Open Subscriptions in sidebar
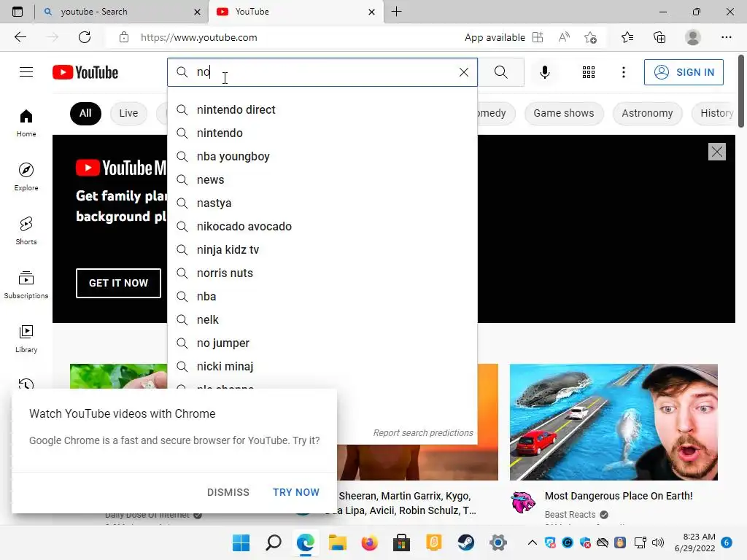Image resolution: width=747 pixels, height=560 pixels. [26, 285]
